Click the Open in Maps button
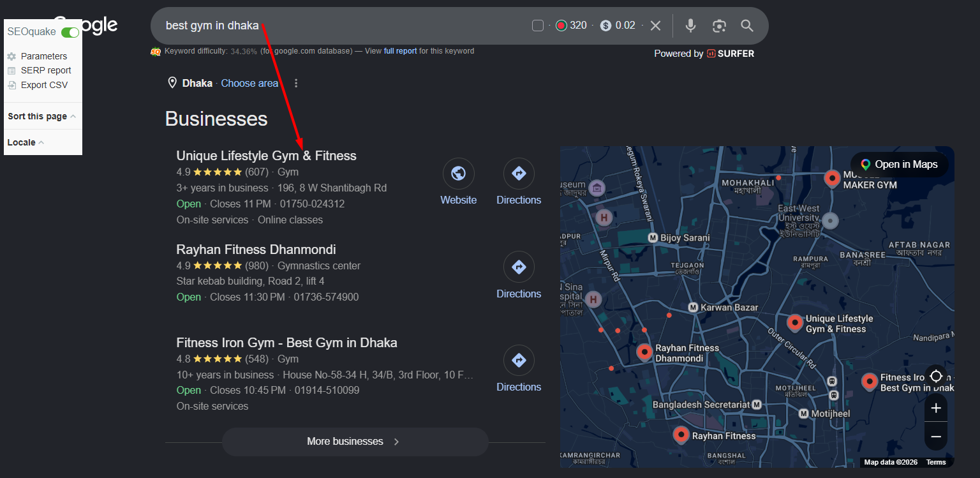This screenshot has height=478, width=980. tap(899, 165)
